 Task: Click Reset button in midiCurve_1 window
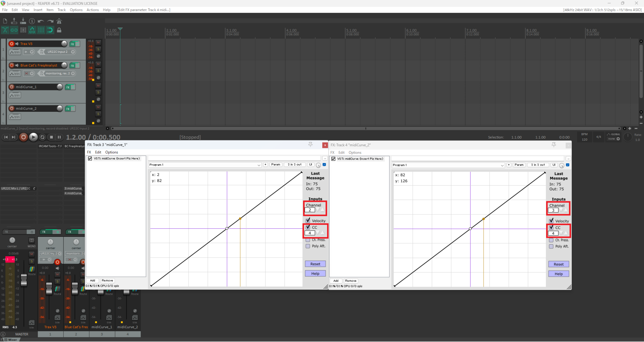315,264
